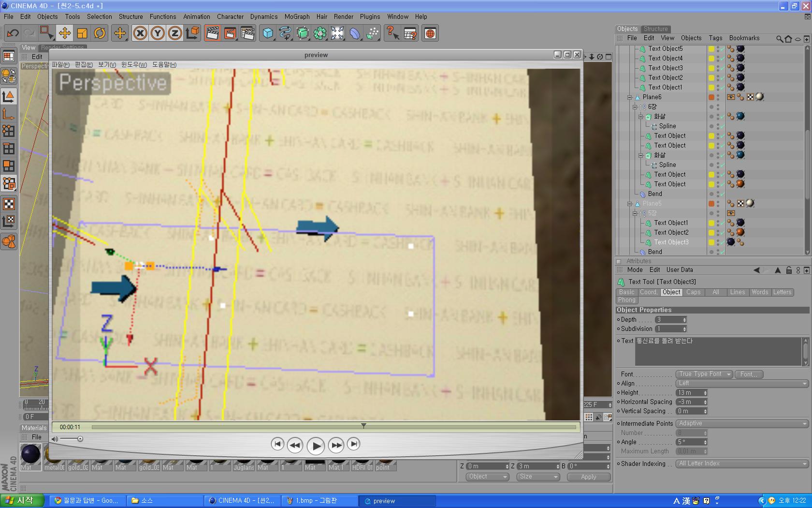812x508 pixels.
Task: Collapse the 5장 null group
Action: coord(635,213)
